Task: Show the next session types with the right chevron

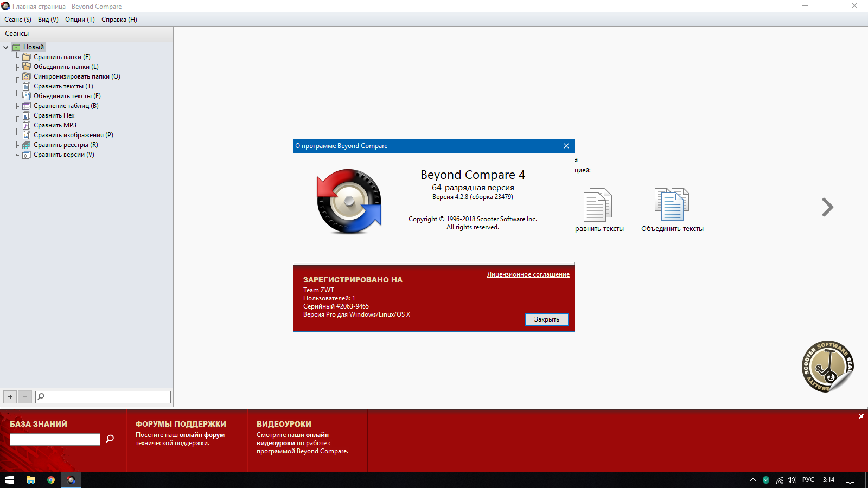Action: pyautogui.click(x=827, y=207)
